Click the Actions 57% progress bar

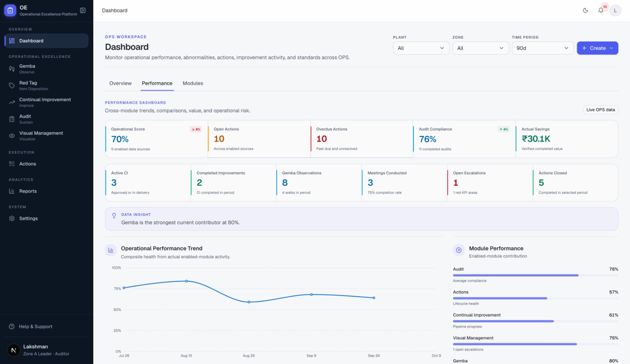coord(535,298)
